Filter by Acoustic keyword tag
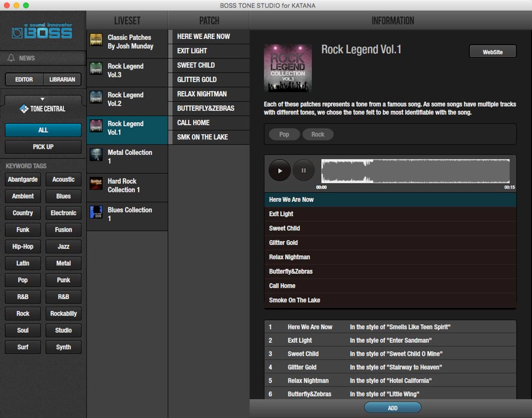 (x=63, y=179)
